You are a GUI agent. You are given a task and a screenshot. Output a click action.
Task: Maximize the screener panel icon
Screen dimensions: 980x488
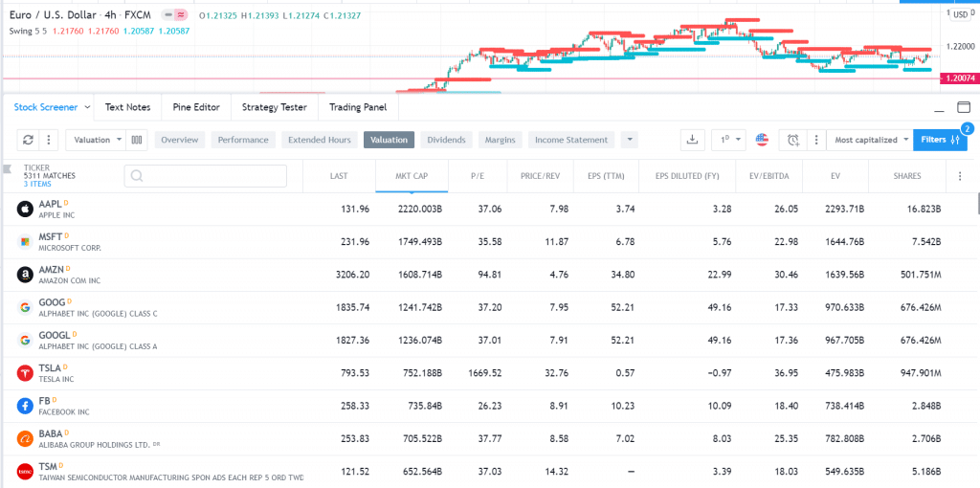[964, 107]
